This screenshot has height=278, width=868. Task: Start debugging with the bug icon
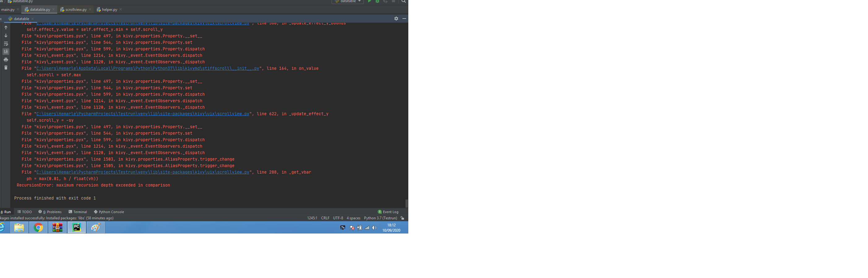tap(377, 2)
